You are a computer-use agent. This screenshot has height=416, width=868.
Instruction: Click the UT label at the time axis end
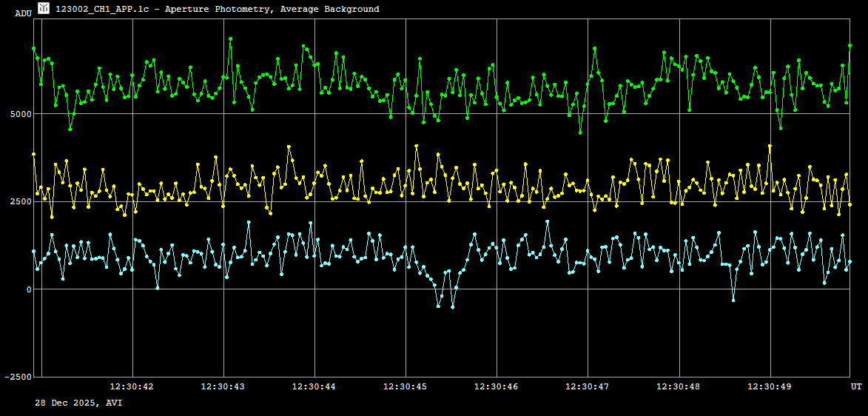click(x=855, y=386)
